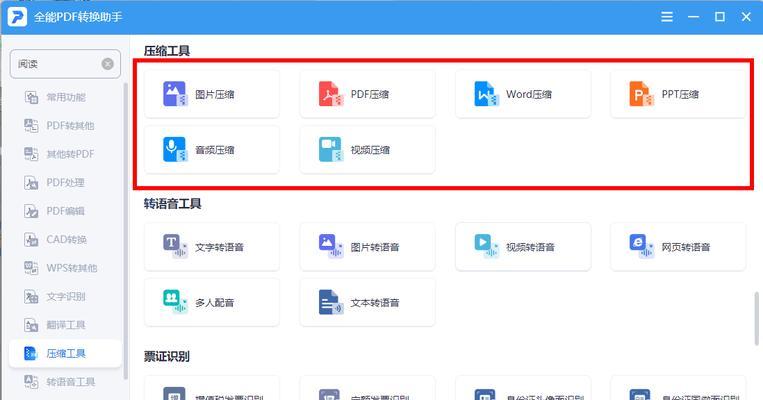
Task: Clear the search box text
Action: pyautogui.click(x=108, y=64)
